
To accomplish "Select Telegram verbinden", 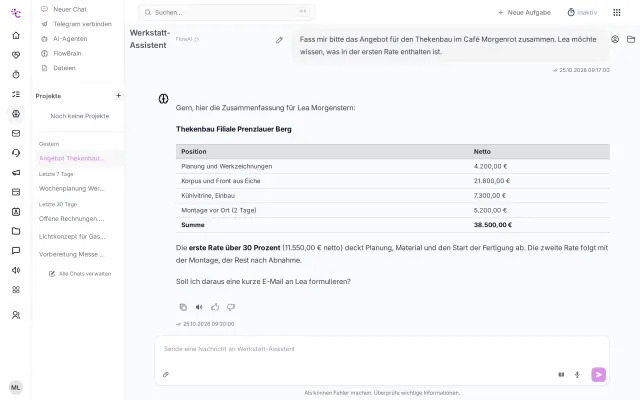I will 76,24.
